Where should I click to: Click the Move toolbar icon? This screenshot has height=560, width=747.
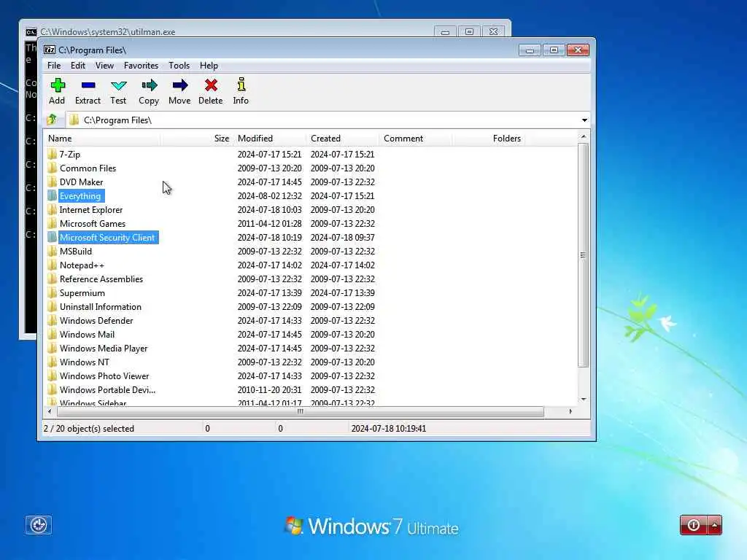click(179, 86)
